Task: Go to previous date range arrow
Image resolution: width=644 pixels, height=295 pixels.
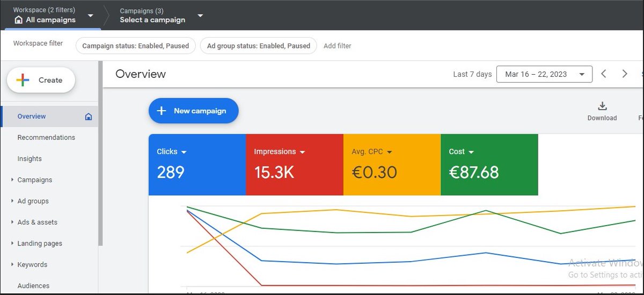Action: click(604, 74)
